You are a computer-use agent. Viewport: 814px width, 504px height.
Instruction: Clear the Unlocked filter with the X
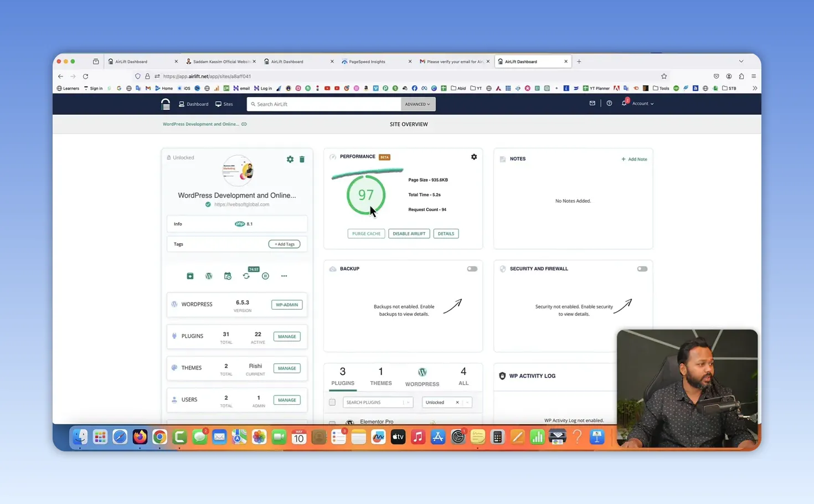(457, 403)
